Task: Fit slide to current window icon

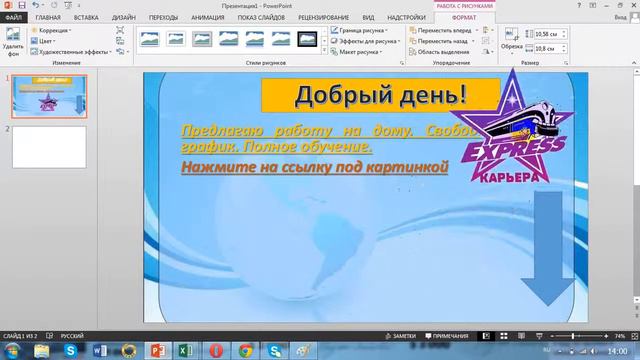Action: point(635,336)
